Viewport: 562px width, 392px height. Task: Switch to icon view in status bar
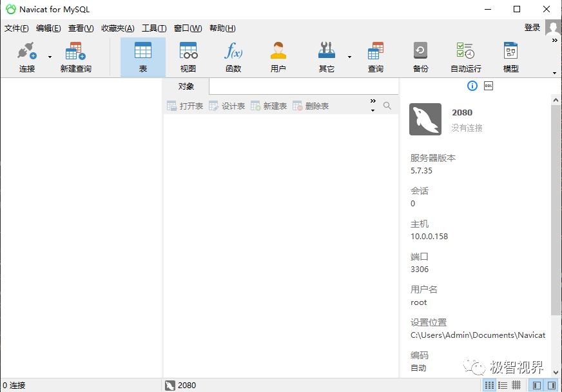[x=489, y=385]
